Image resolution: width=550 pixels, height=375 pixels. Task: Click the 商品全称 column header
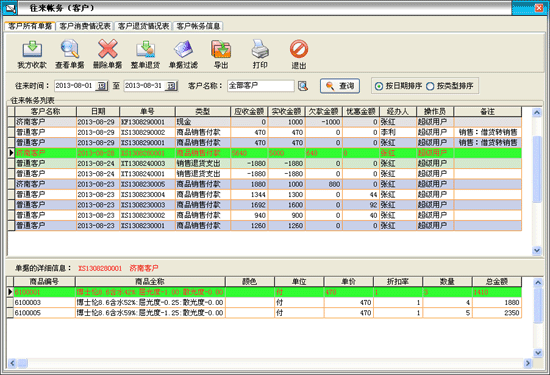click(x=150, y=281)
